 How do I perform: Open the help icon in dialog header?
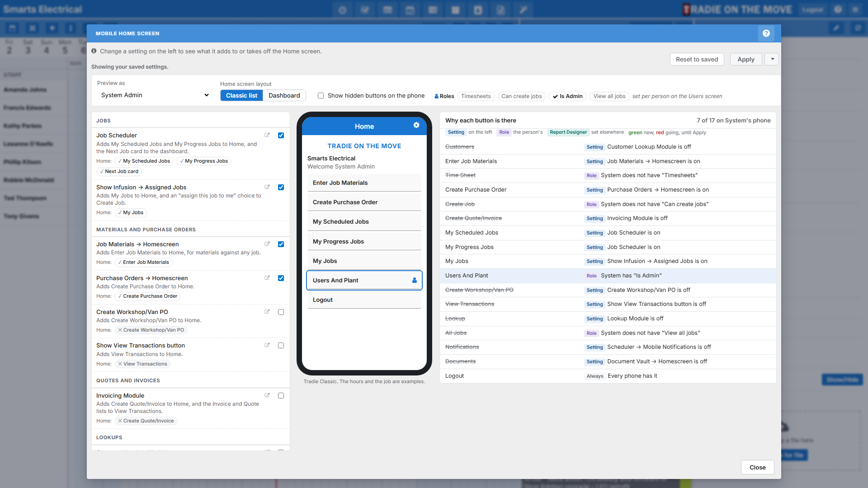pyautogui.click(x=766, y=33)
